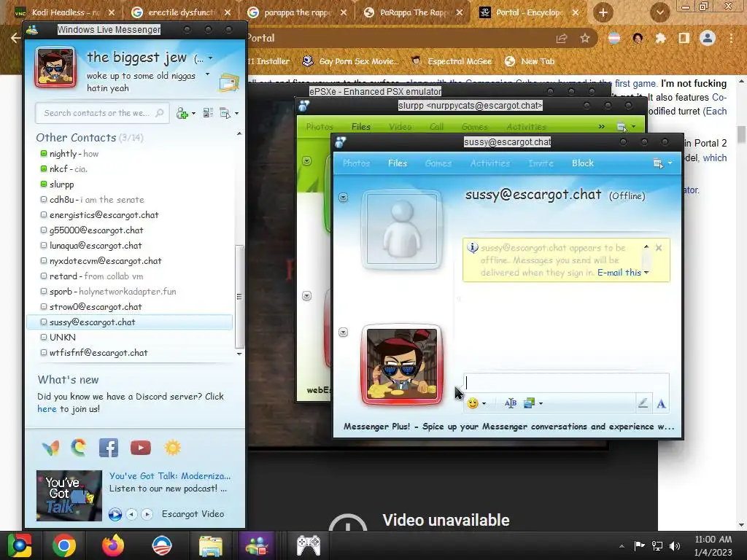Select contact cdh8u in the list
Image resolution: width=747 pixels, height=560 pixels.
coord(128,200)
